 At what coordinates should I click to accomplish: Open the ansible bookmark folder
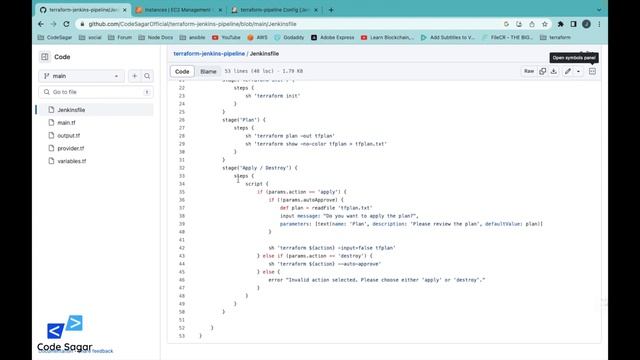(192, 37)
